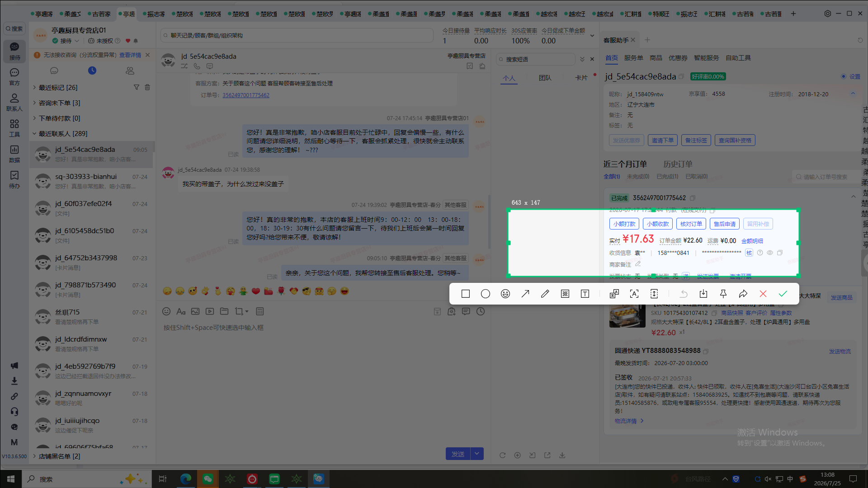This screenshot has width=868, height=488.
Task: Open the 待办 to-do section in the sidebar
Action: coord(14,179)
